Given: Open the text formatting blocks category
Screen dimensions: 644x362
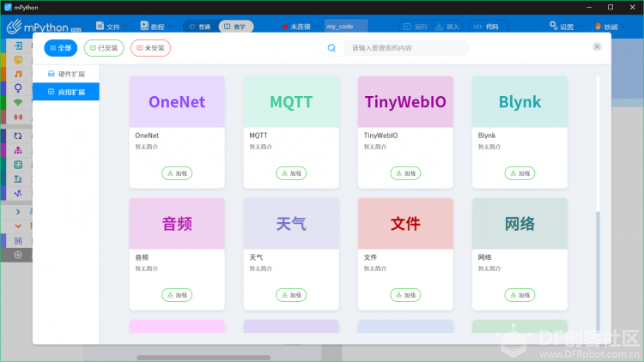Looking at the screenshot, I should 18,179.
